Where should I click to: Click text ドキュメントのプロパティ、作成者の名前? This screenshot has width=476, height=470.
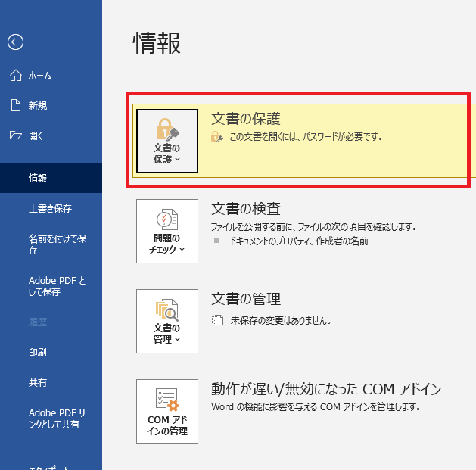(299, 241)
